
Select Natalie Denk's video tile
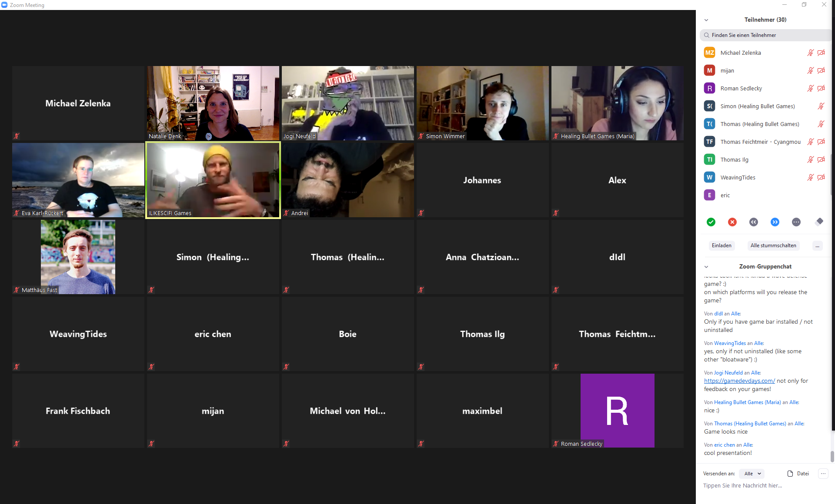[x=213, y=103]
